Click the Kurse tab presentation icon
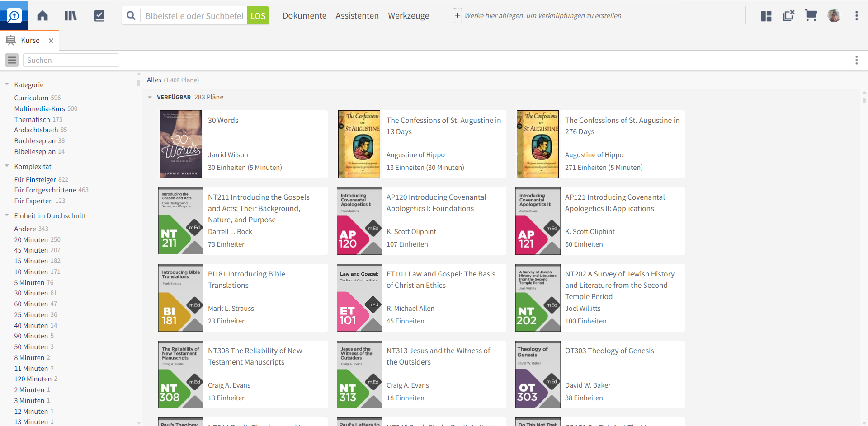 (11, 41)
